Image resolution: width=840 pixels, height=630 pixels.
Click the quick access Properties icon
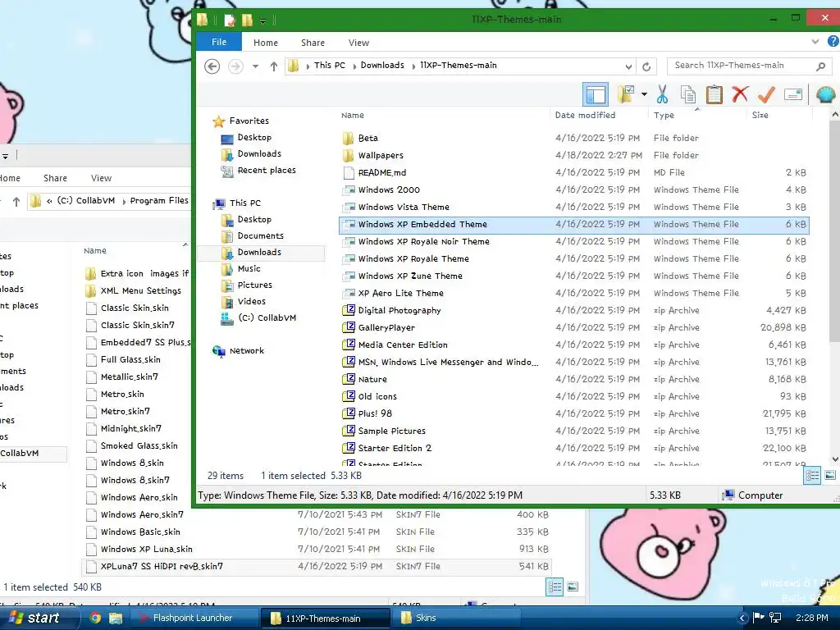230,21
